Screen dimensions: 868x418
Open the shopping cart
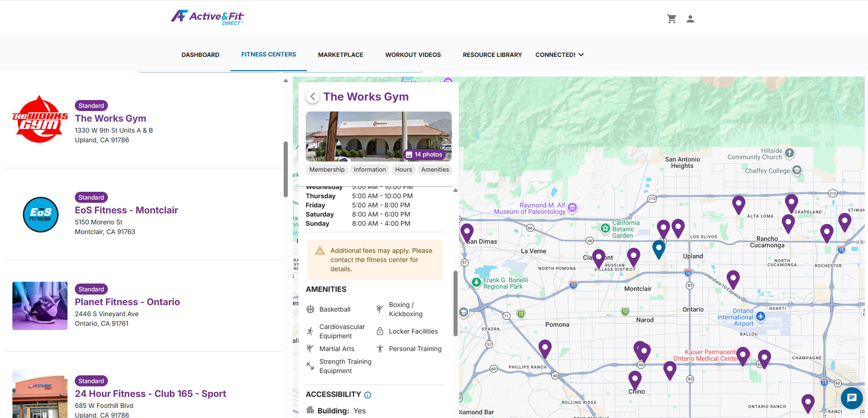[672, 19]
